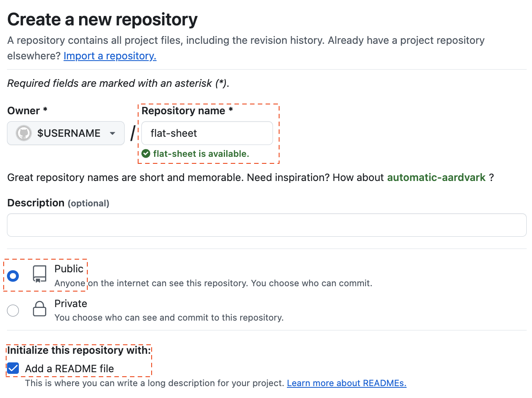Open the Import a repository link

(110, 56)
